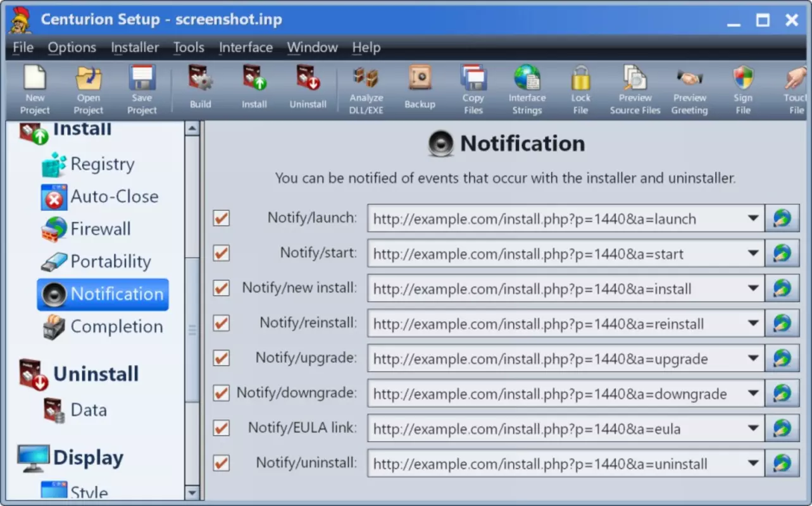Go to the Firewall settings page
812x506 pixels.
click(x=86, y=229)
